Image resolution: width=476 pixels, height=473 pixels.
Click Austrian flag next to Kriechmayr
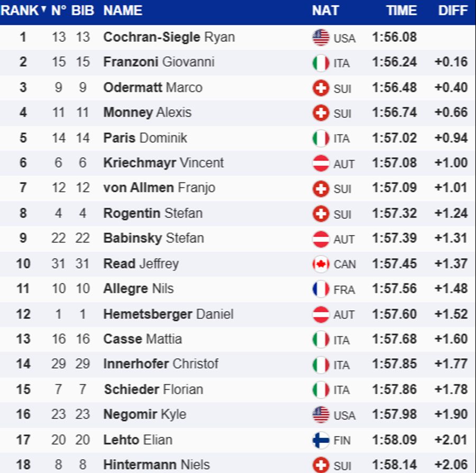click(321, 163)
